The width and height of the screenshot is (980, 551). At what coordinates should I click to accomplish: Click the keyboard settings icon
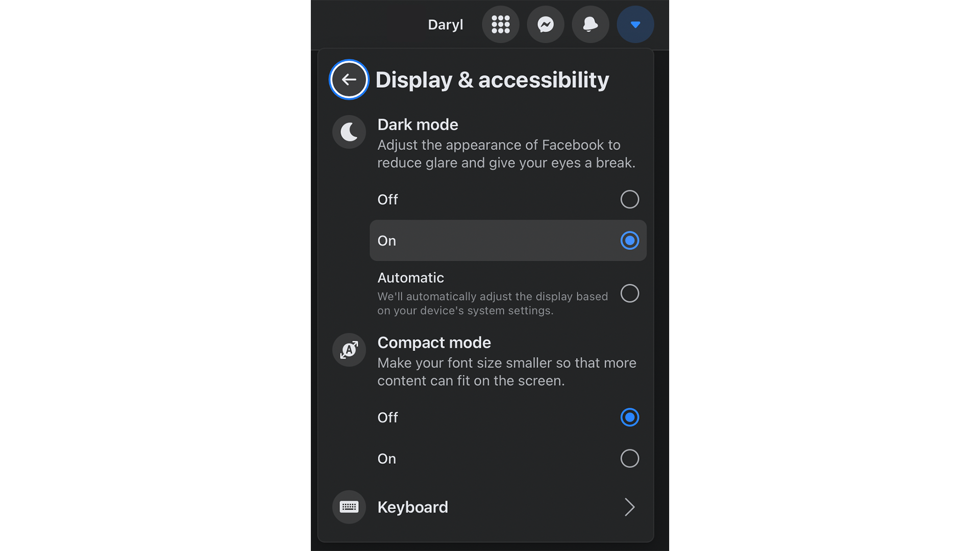click(349, 507)
